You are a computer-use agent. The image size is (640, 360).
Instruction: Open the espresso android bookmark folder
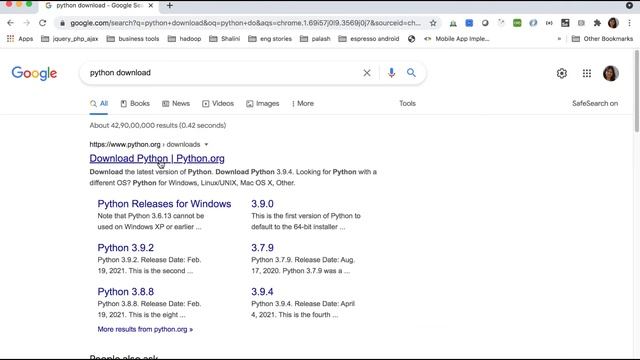click(x=369, y=39)
